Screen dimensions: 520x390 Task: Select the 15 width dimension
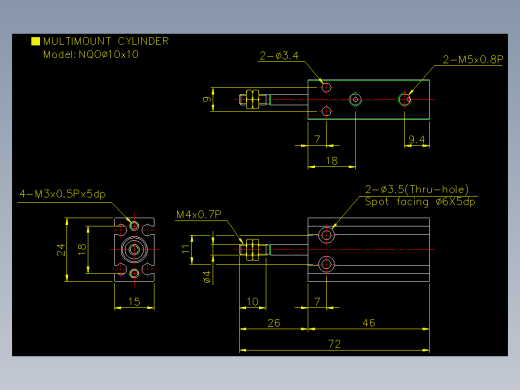point(134,302)
